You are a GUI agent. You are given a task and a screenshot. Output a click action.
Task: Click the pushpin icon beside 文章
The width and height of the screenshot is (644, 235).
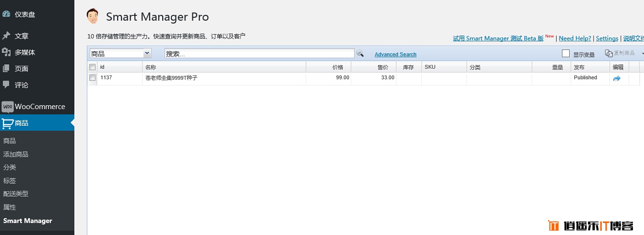tap(6, 36)
